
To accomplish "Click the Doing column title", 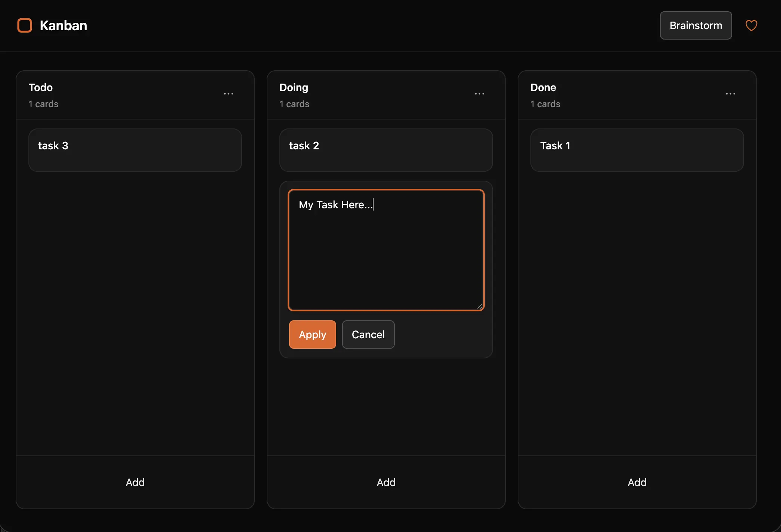I will pos(294,87).
